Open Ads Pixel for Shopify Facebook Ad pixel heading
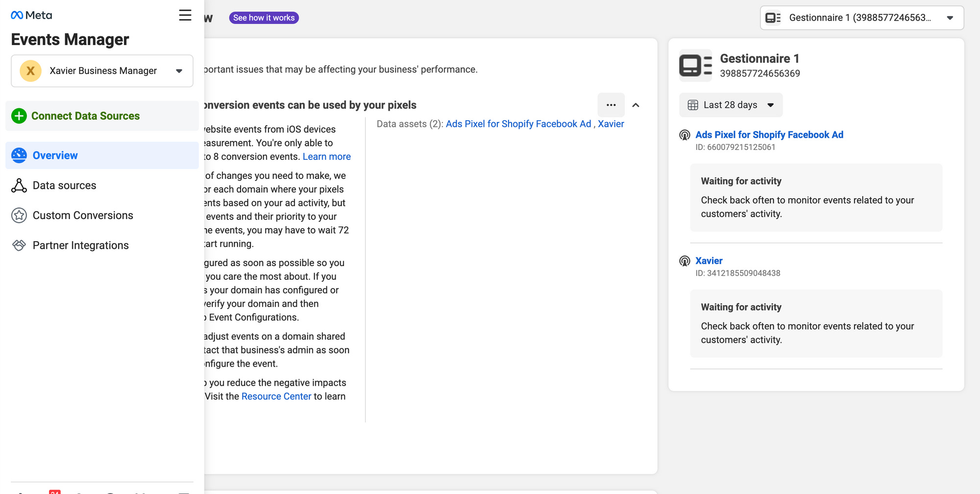Viewport: 980px width, 494px height. (x=769, y=135)
